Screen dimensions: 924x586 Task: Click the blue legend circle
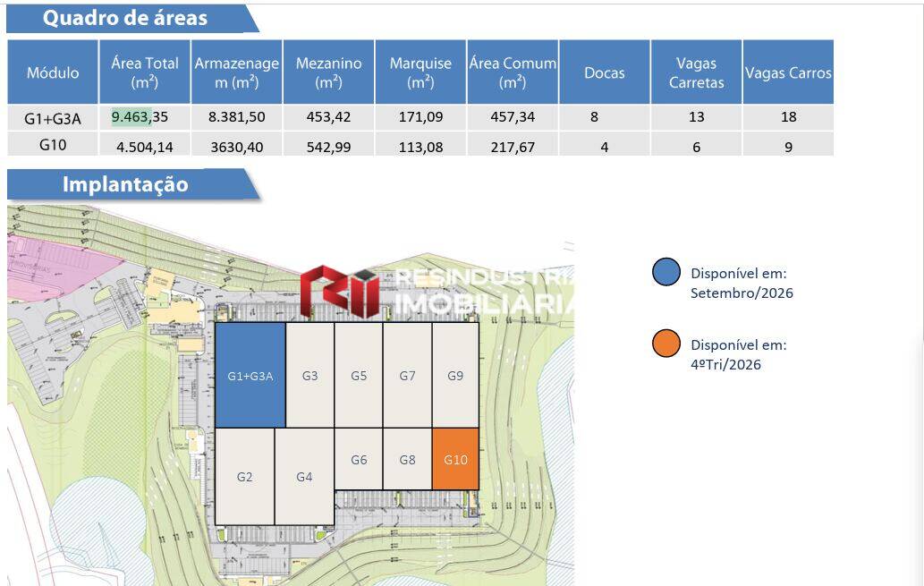point(666,272)
